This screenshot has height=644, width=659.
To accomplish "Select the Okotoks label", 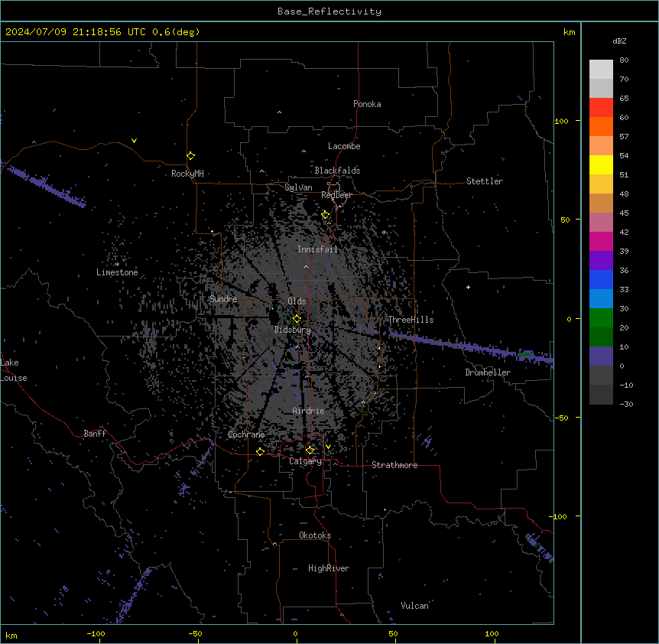I will (315, 535).
